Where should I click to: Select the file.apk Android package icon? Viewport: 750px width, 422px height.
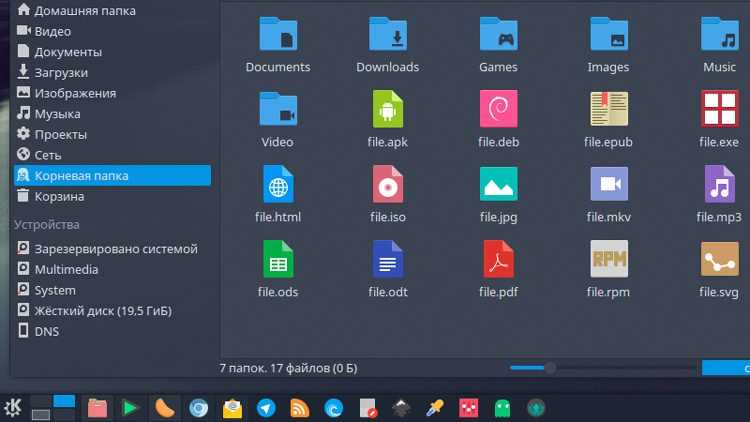point(387,109)
